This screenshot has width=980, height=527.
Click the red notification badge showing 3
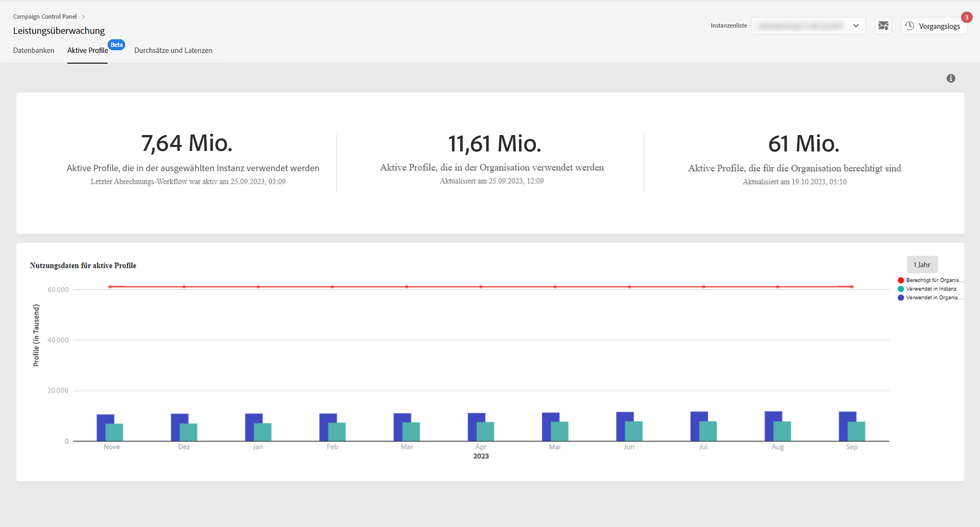(x=966, y=18)
